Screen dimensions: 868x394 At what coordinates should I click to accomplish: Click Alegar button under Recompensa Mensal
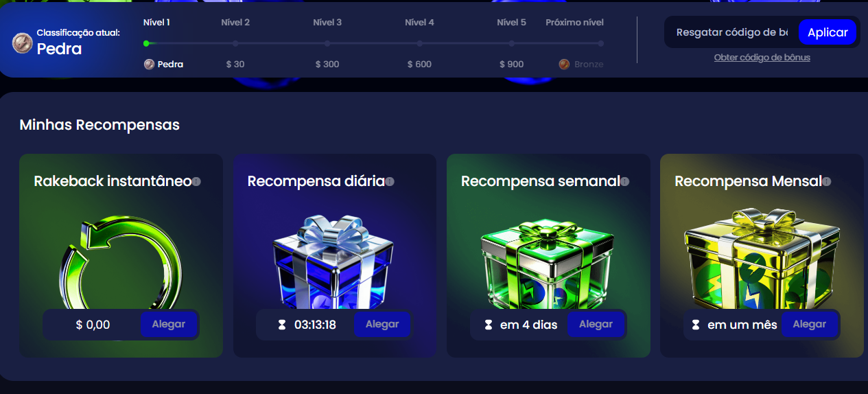point(809,324)
